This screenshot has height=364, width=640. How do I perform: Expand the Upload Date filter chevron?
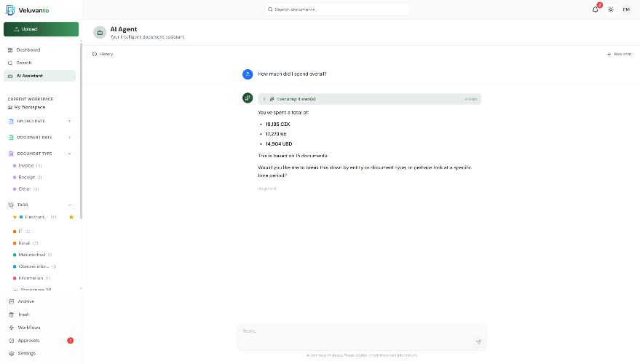70,121
